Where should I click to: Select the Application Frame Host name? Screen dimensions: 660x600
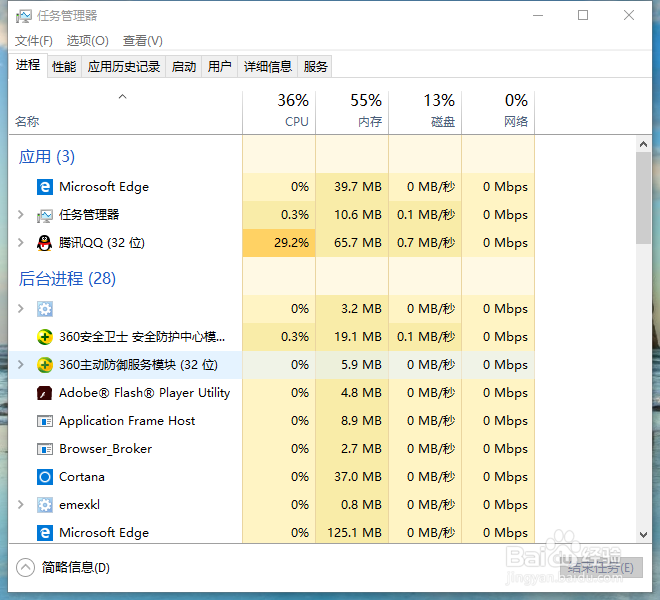(x=127, y=421)
